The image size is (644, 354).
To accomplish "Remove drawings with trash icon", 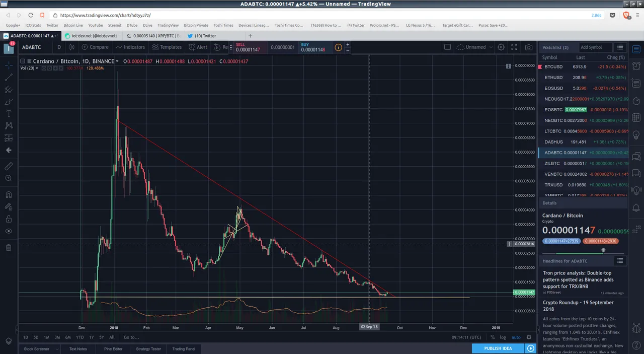I will tap(9, 247).
